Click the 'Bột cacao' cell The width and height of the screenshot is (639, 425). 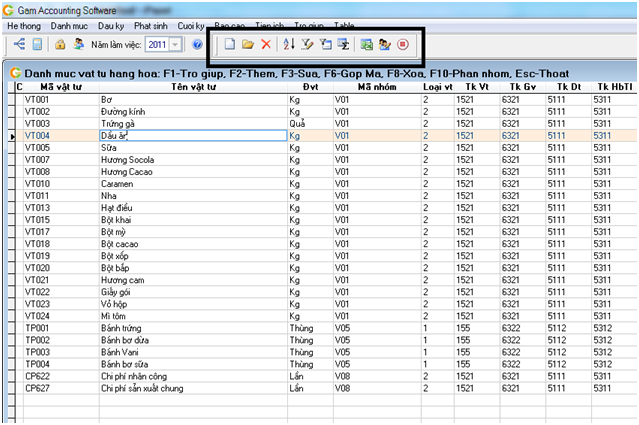[x=194, y=244]
